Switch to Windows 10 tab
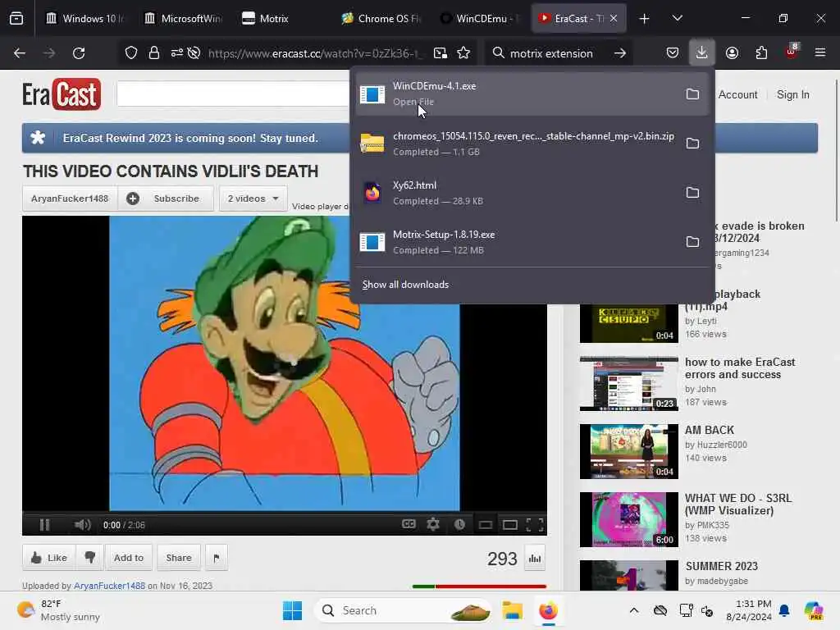 coord(84,19)
